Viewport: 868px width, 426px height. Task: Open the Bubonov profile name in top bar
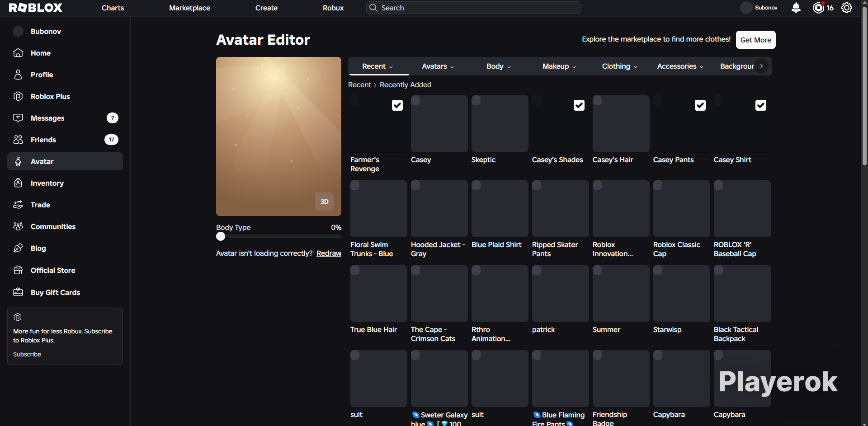[x=766, y=8]
